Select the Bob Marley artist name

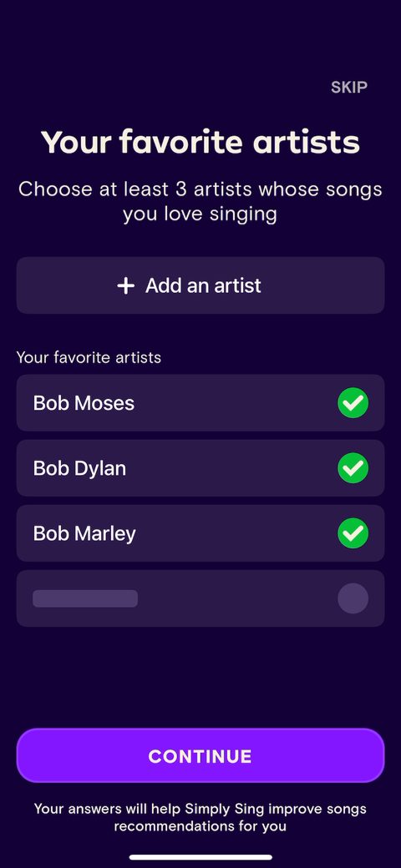click(84, 533)
